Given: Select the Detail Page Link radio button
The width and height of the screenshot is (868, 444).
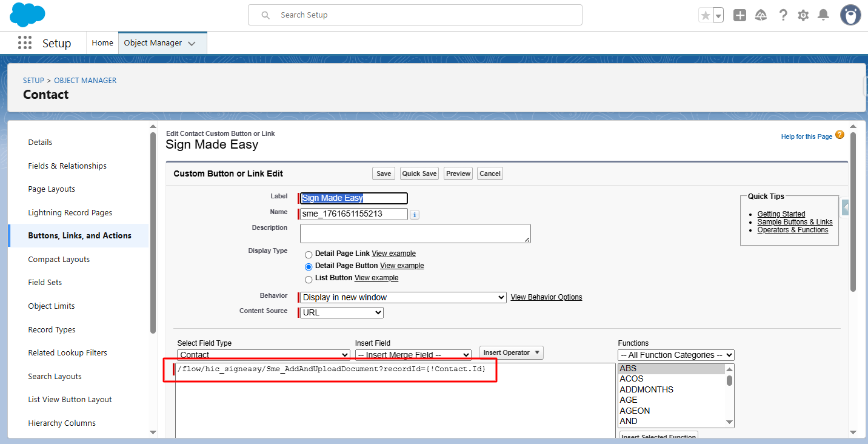Looking at the screenshot, I should click(x=309, y=254).
